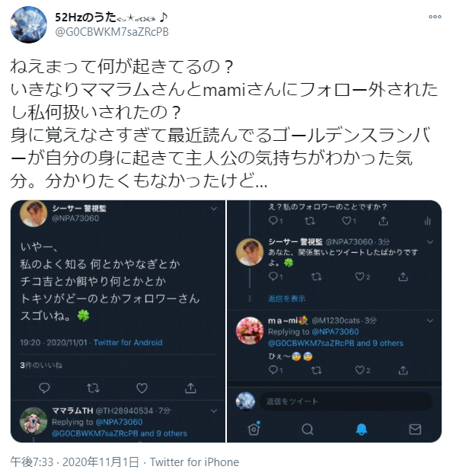The height and width of the screenshot is (476, 453).
Task: Open the messages envelope icon
Action: click(x=415, y=430)
